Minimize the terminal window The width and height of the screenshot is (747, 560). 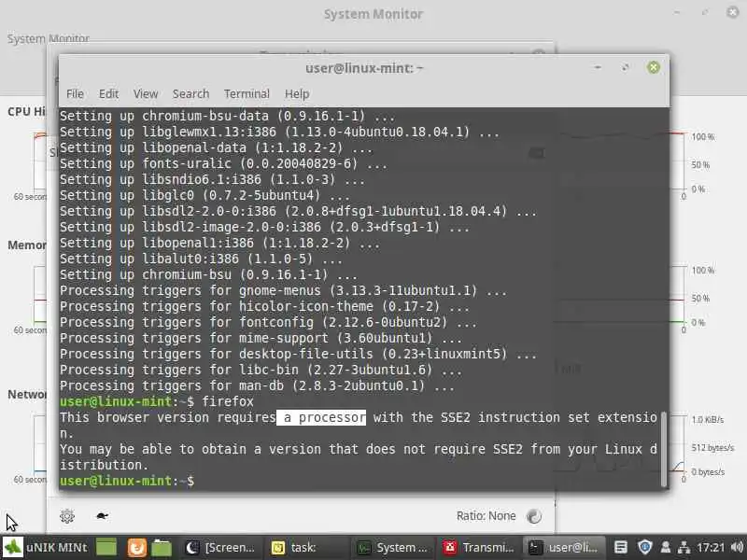(598, 67)
